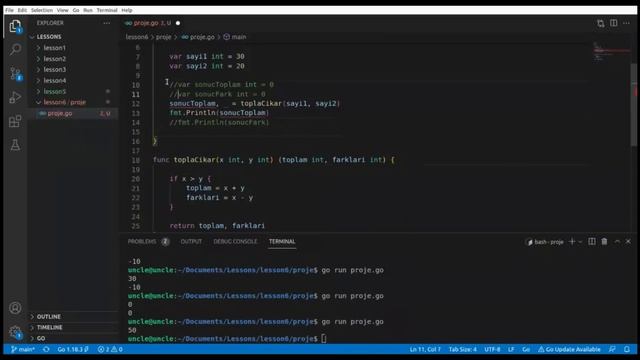This screenshot has height=360, width=640.
Task: Open the Selection menu
Action: tap(42, 10)
